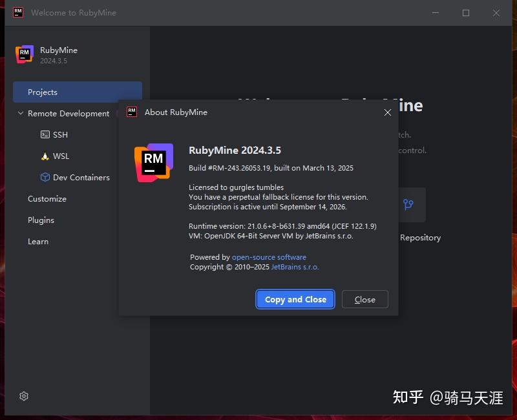Viewport: 517px width, 420px height.
Task: Open settings via the gear icon
Action: click(x=24, y=395)
